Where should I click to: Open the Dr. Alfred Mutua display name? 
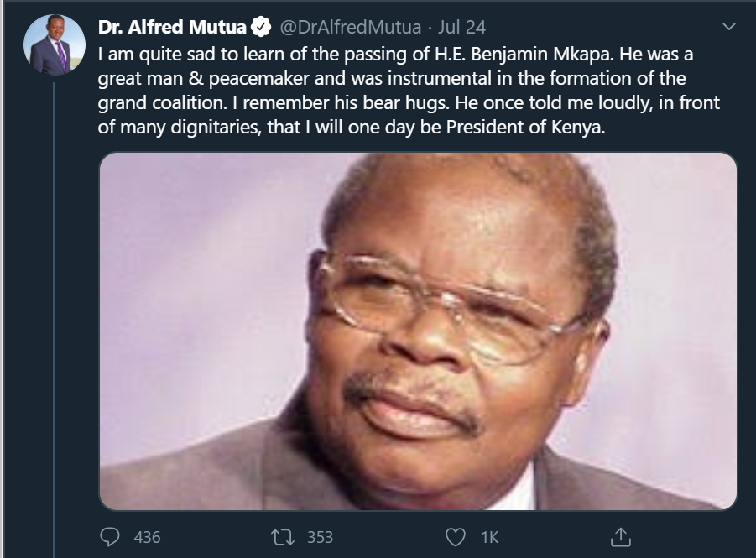[172, 28]
